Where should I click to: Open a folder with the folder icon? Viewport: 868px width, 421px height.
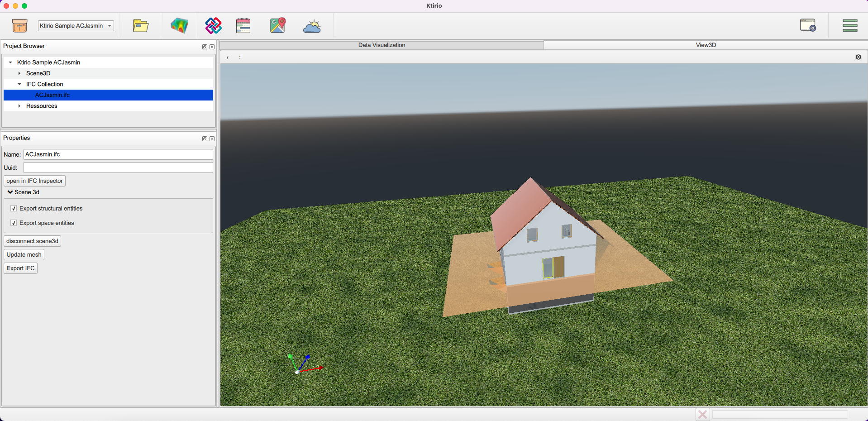click(x=140, y=25)
